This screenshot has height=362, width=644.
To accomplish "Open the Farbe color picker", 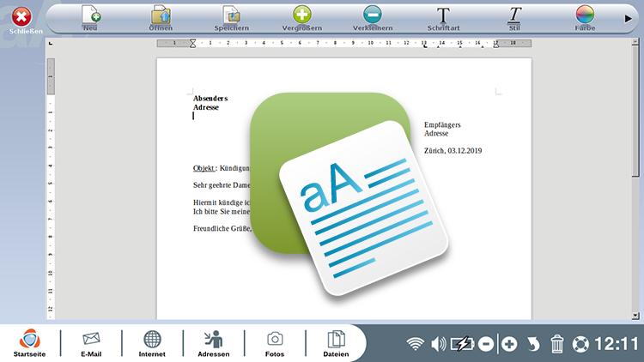I will pyautogui.click(x=585, y=19).
